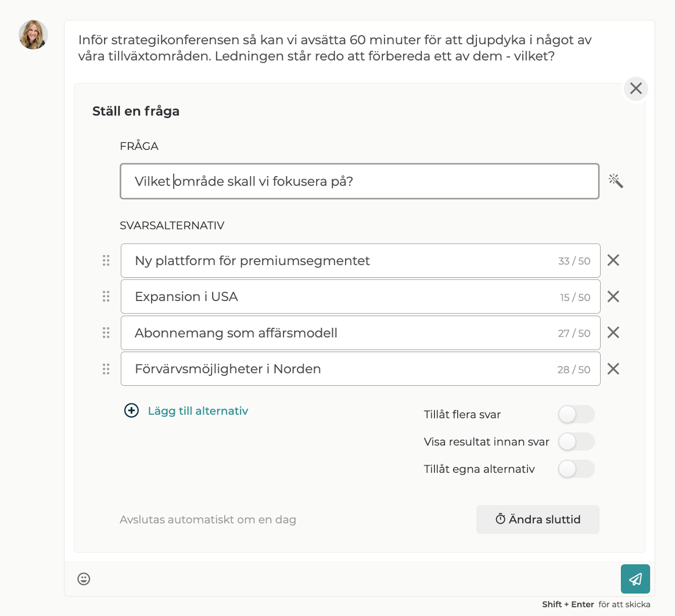Toggle 'Tillåt egna alternativ' switch
This screenshot has height=616, width=675.
click(x=576, y=469)
